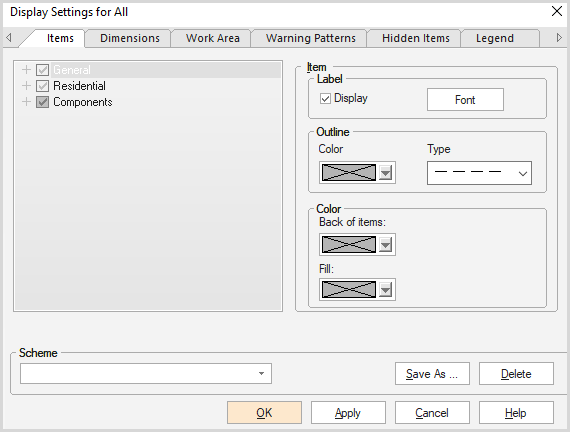Open the Back of items color arrow
Screen dimensions: 570x432
(x=385, y=244)
